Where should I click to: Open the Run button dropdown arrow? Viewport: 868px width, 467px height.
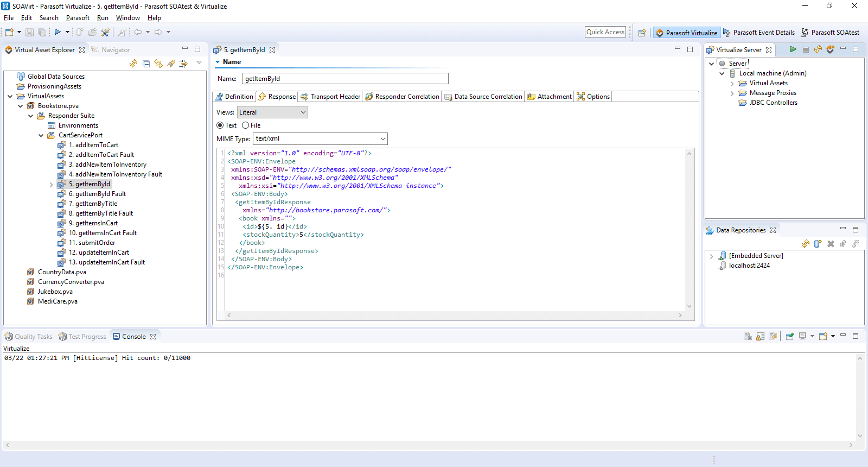67,32
